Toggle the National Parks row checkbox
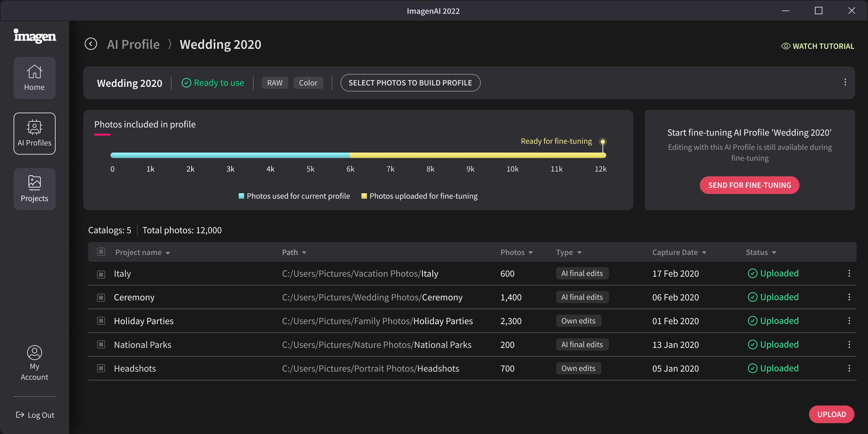 (101, 344)
